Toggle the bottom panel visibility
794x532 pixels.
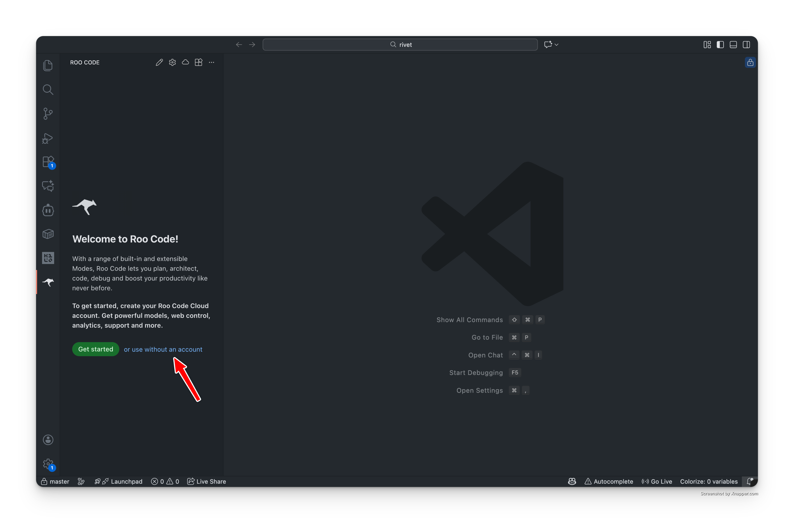[733, 45]
